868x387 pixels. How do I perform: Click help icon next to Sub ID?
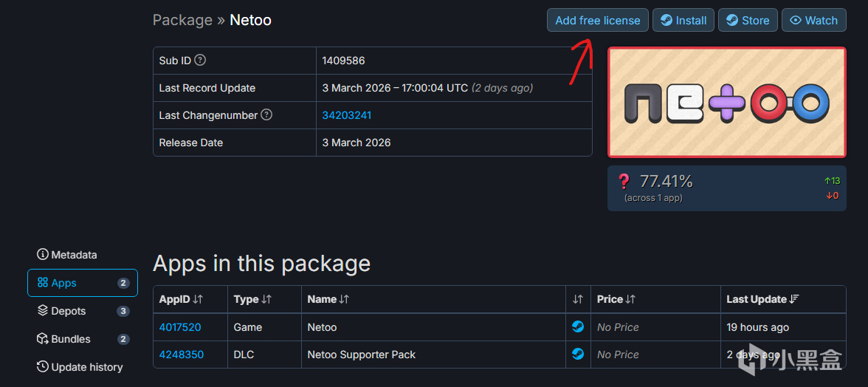[200, 61]
